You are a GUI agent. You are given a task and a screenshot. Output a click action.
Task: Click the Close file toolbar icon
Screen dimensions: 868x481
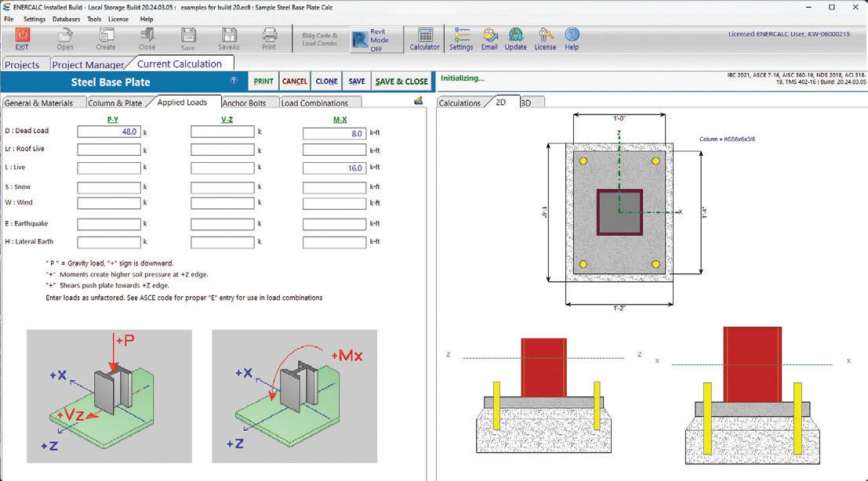(147, 38)
